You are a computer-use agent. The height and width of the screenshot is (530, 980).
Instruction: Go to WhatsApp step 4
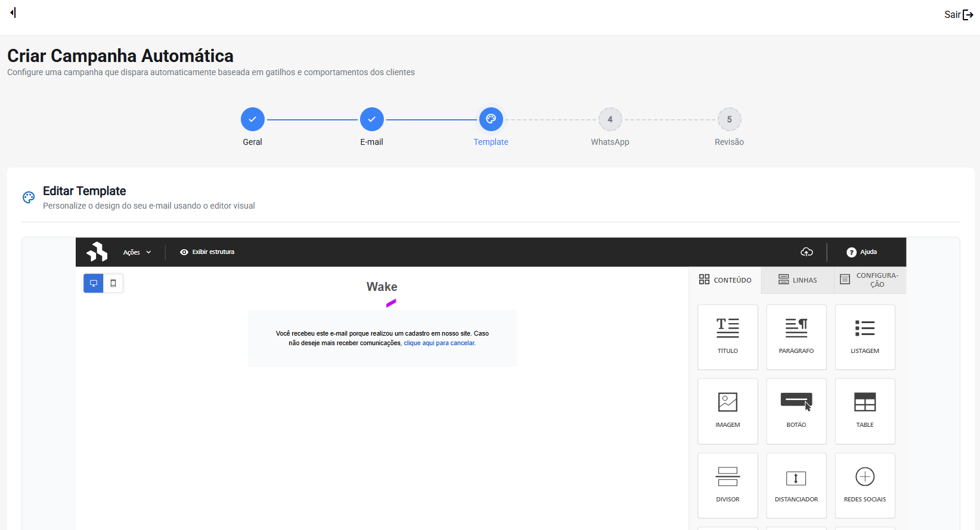point(610,120)
